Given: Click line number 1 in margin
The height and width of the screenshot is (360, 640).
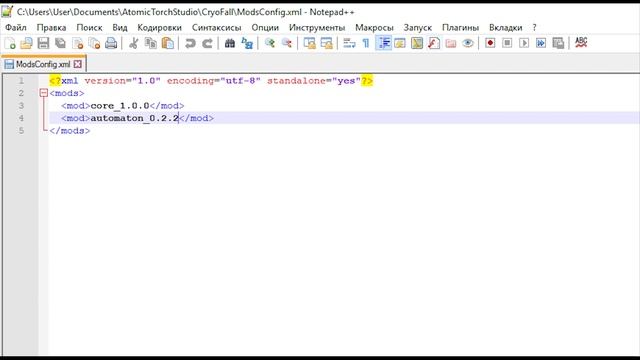Looking at the screenshot, I should click(x=21, y=81).
